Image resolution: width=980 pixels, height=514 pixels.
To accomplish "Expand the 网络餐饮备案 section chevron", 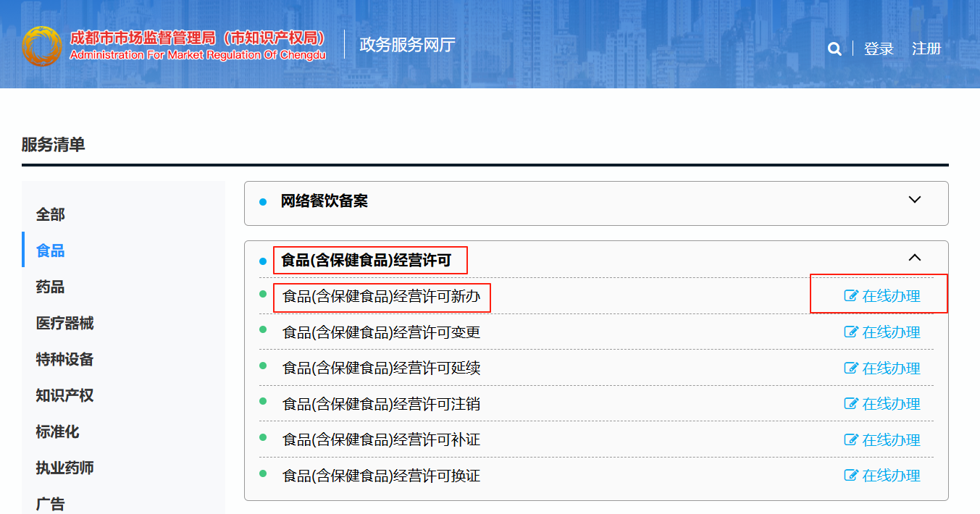I will coord(915,200).
